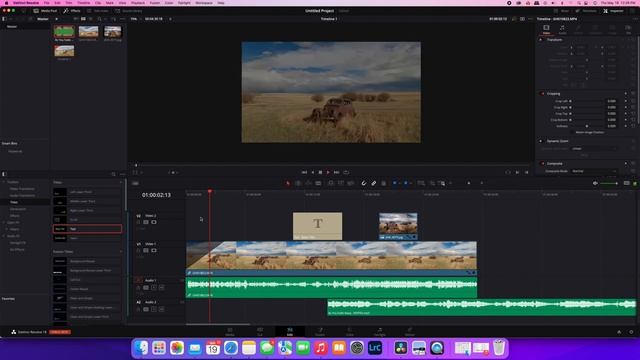The width and height of the screenshot is (640, 360).
Task: Open Sound Library panel button
Action: pyautogui.click(x=129, y=11)
